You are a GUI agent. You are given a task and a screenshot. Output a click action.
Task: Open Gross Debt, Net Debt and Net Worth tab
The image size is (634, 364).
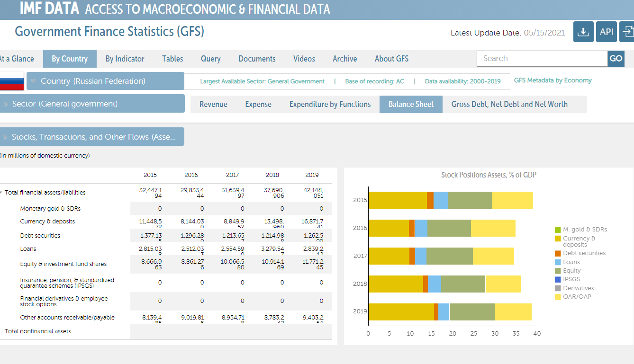click(x=509, y=104)
